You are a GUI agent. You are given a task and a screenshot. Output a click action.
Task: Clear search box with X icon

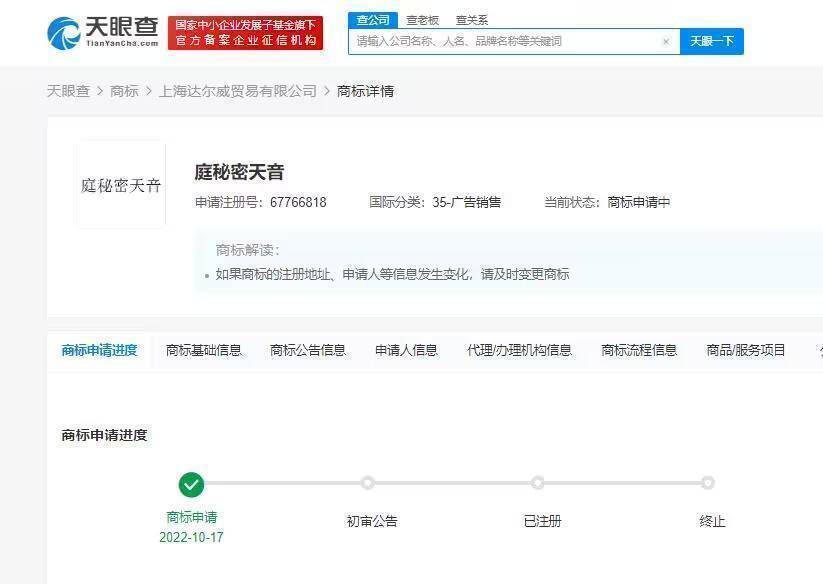pyautogui.click(x=666, y=42)
